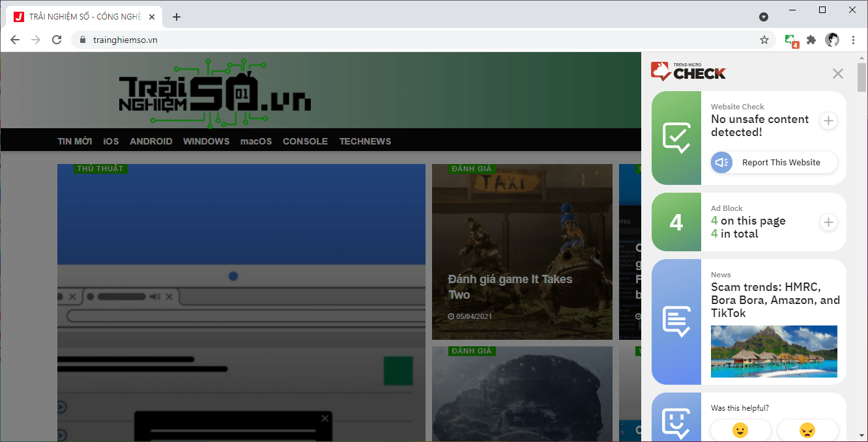Click the happy face feedback icon

tap(740, 430)
